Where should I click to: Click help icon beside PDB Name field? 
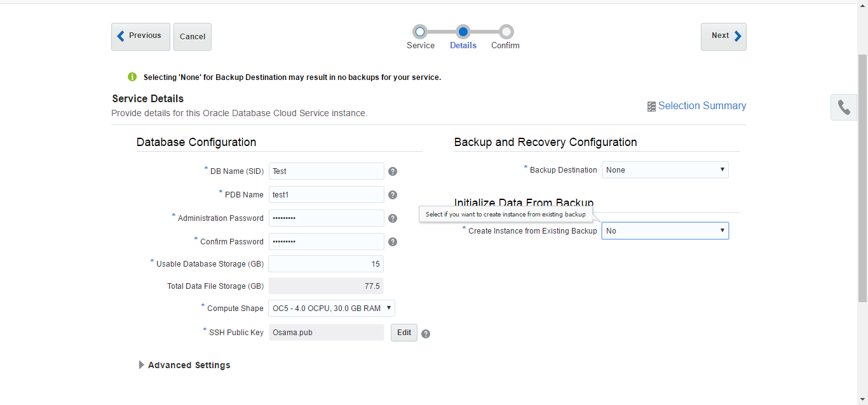click(393, 195)
